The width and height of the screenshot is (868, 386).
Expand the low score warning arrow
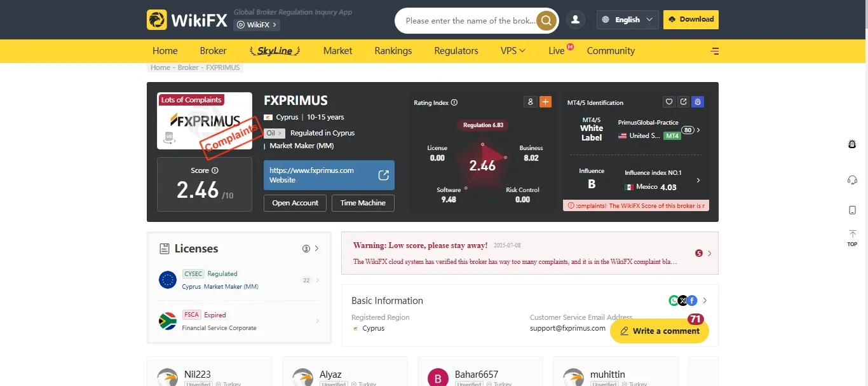pyautogui.click(x=709, y=253)
